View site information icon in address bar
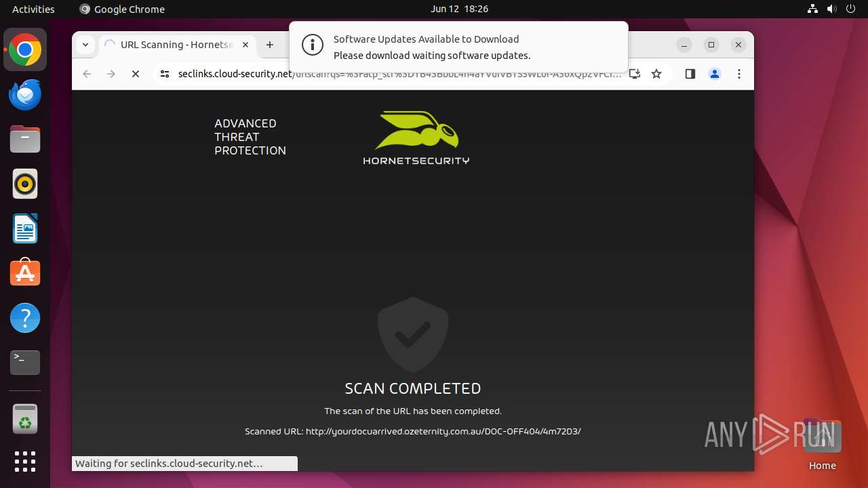Image resolution: width=868 pixels, height=488 pixels. 164,74
